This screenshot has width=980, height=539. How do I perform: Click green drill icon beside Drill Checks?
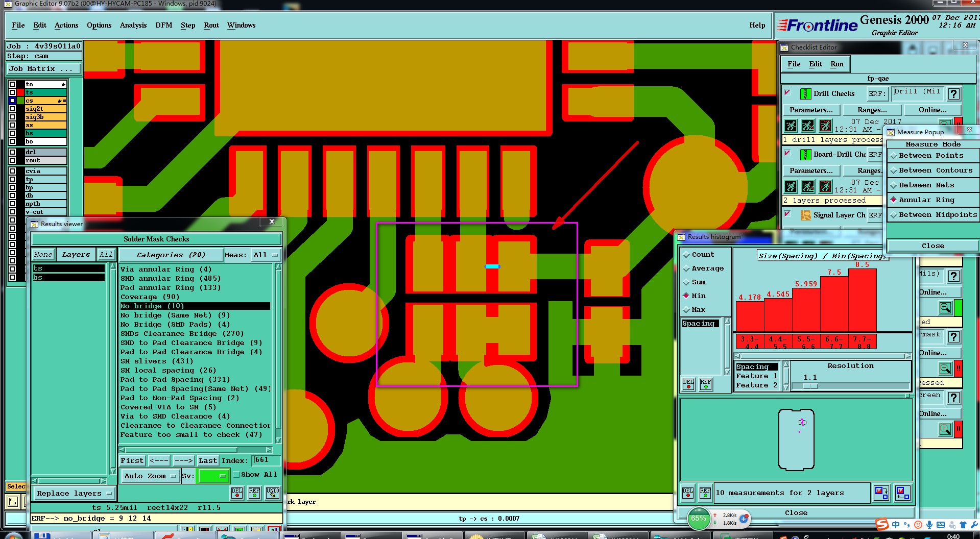pyautogui.click(x=805, y=94)
